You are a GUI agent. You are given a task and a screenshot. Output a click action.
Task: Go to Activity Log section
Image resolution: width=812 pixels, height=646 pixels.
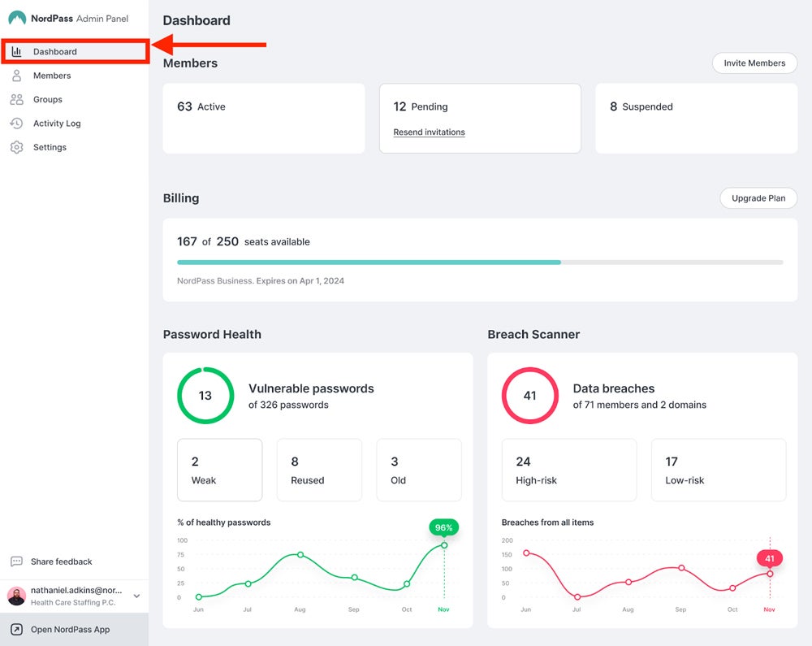(57, 124)
